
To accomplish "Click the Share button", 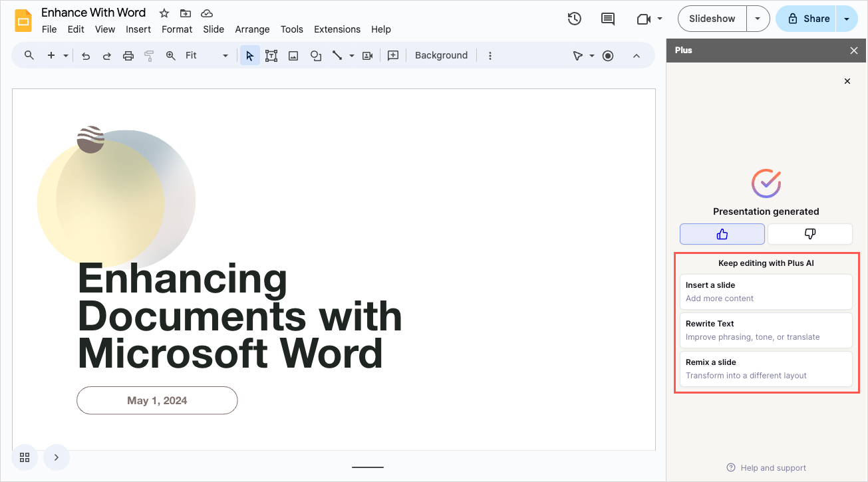I will coord(807,19).
